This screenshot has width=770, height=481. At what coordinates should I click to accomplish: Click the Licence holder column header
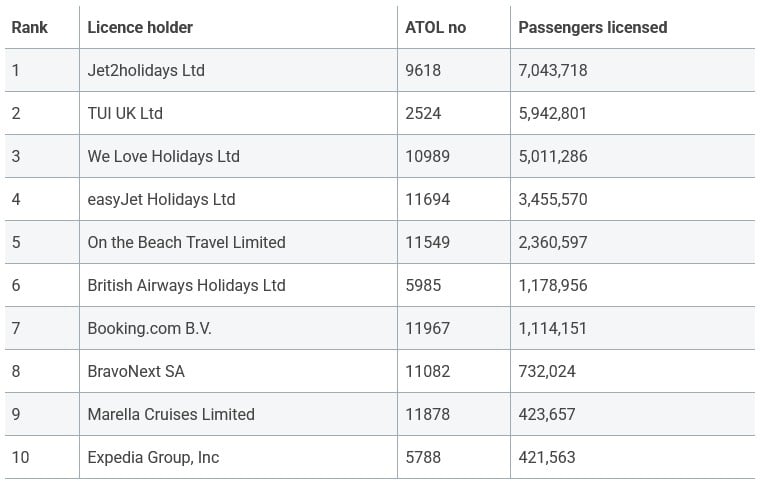pos(140,27)
